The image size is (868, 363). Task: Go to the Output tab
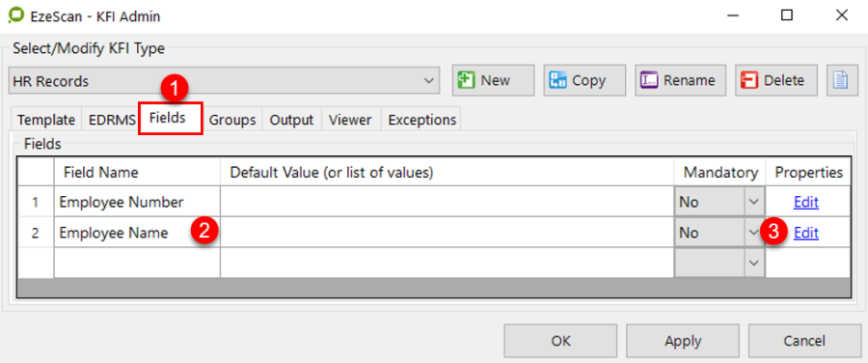291,120
